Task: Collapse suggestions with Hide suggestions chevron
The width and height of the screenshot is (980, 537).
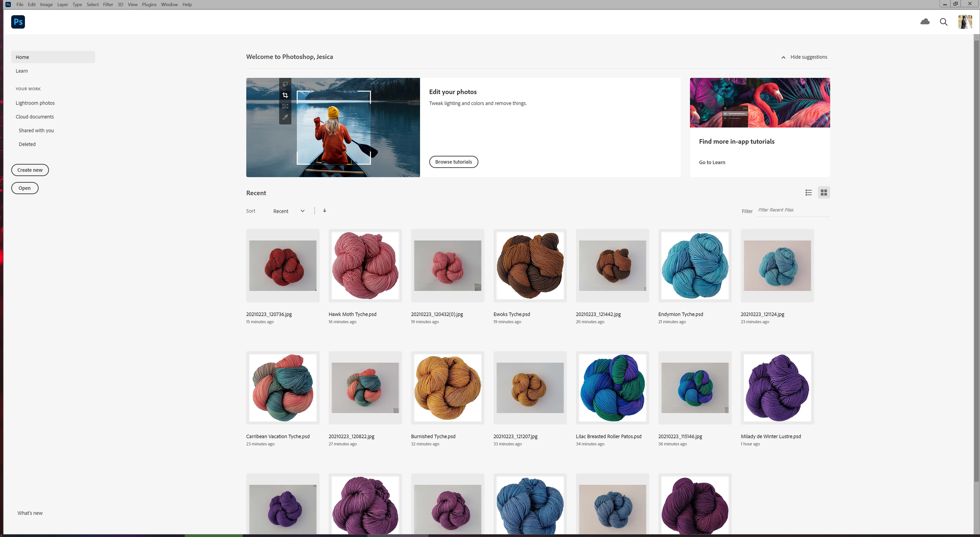Action: pos(783,58)
